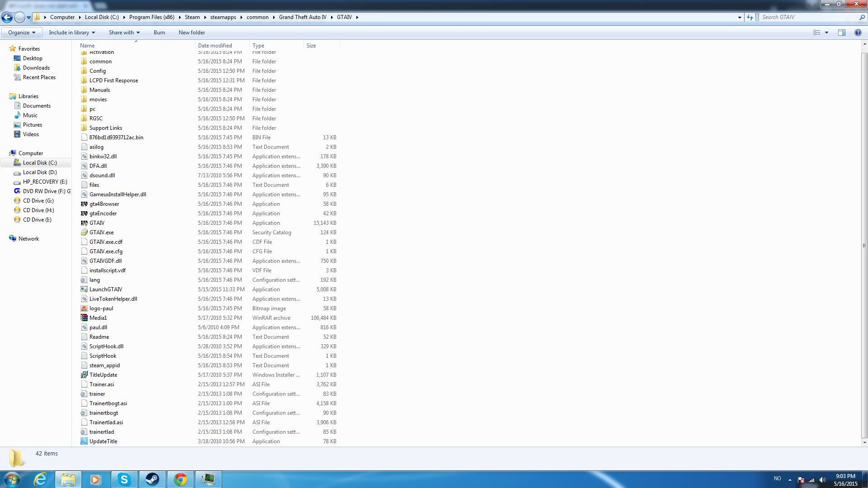Click the Change your view icon
This screenshot has width=868, height=488.
(x=816, y=33)
